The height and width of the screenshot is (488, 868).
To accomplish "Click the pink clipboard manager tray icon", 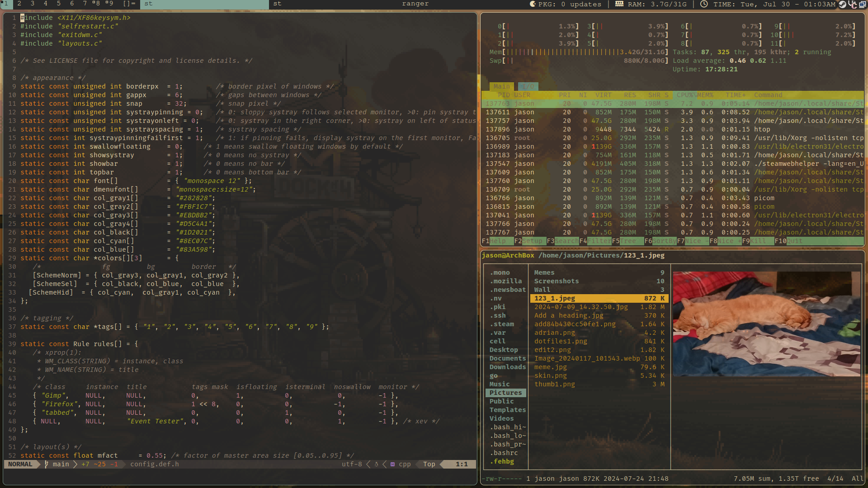I will click(854, 5).
